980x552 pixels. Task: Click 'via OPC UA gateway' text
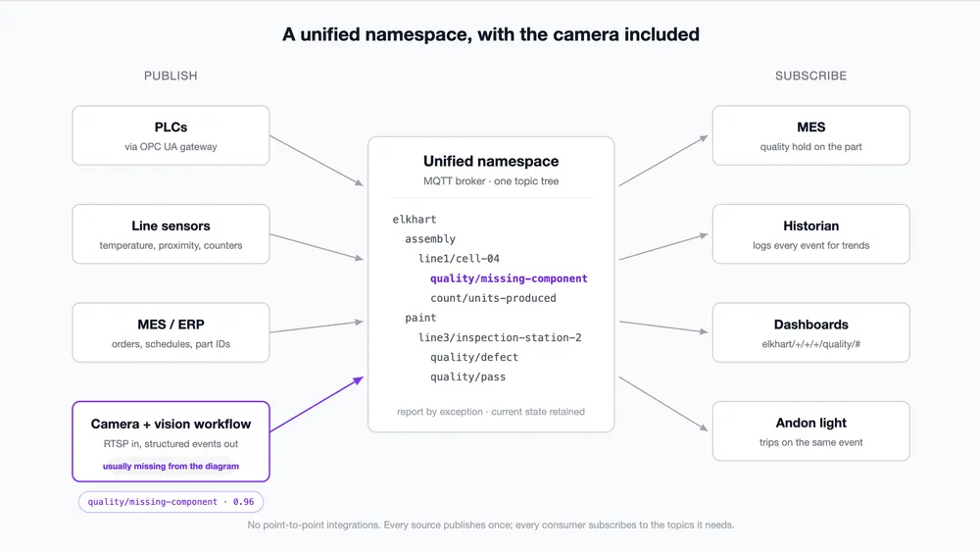[x=171, y=147]
